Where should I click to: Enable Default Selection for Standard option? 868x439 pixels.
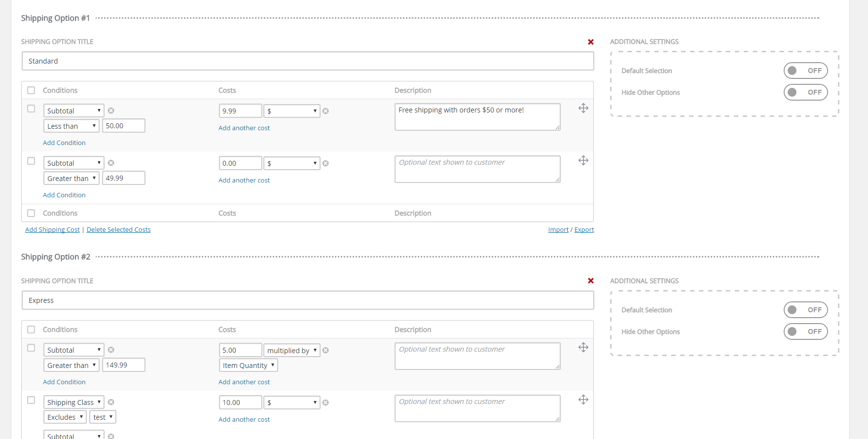[805, 71]
